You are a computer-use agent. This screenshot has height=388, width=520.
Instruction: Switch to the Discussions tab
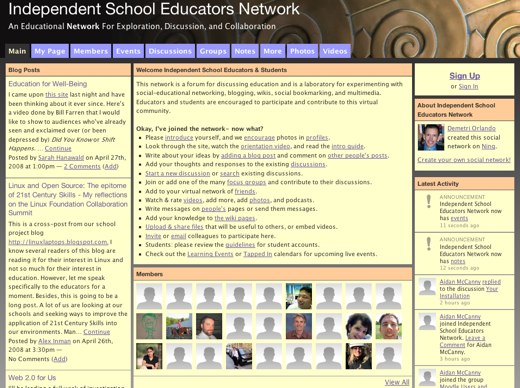[170, 51]
